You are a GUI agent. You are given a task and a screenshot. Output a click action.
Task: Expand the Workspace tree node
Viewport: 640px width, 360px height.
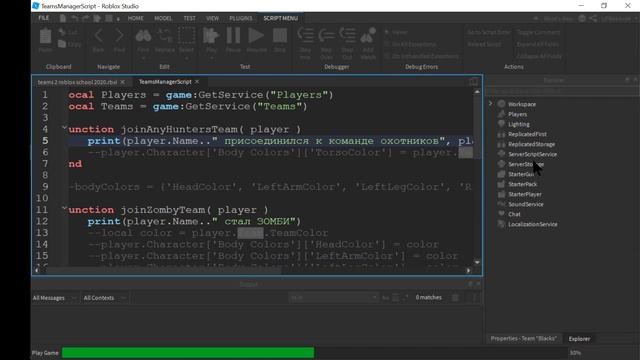(491, 104)
